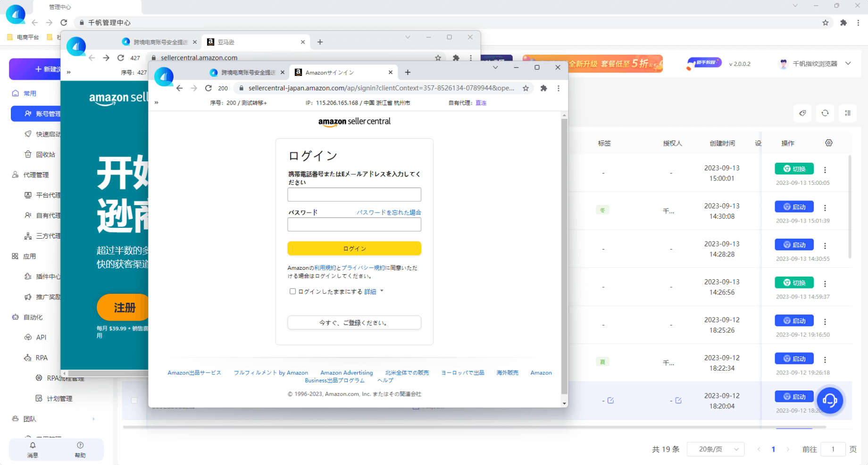The image size is (868, 465).
Task: Open three-dot menu in Amazon sign-in window
Action: (559, 88)
